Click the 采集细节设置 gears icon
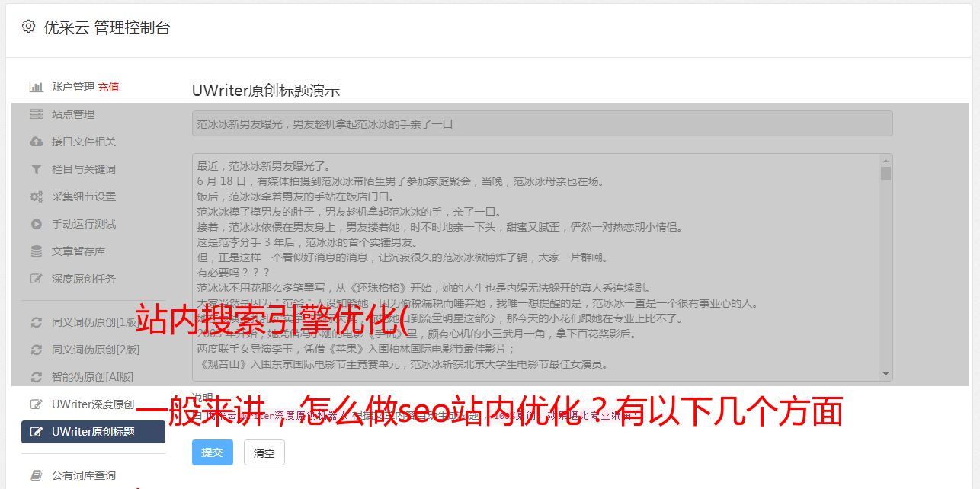Viewport: 980px width, 489px height. [36, 197]
